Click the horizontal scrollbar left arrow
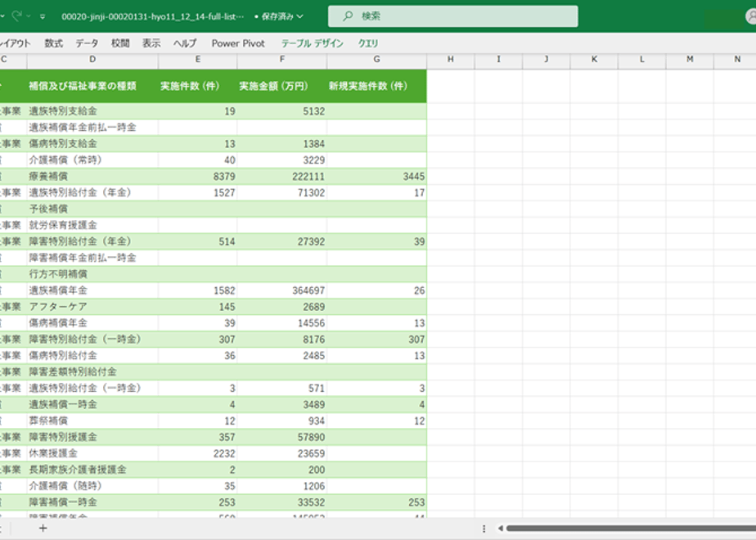The width and height of the screenshot is (756, 540). coord(501,529)
